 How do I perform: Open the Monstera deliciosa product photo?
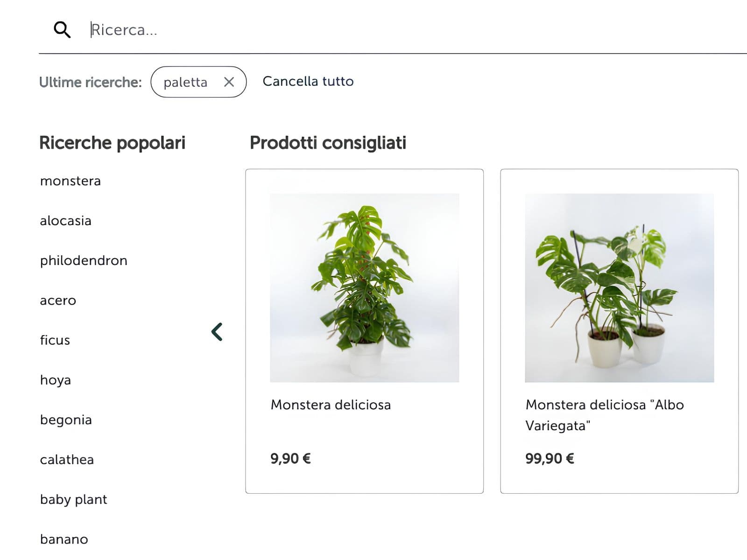[x=364, y=288]
